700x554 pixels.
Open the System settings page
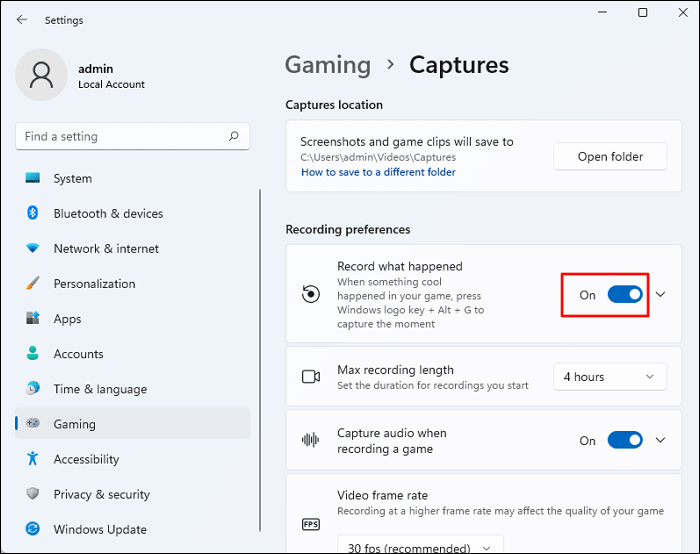(x=72, y=179)
